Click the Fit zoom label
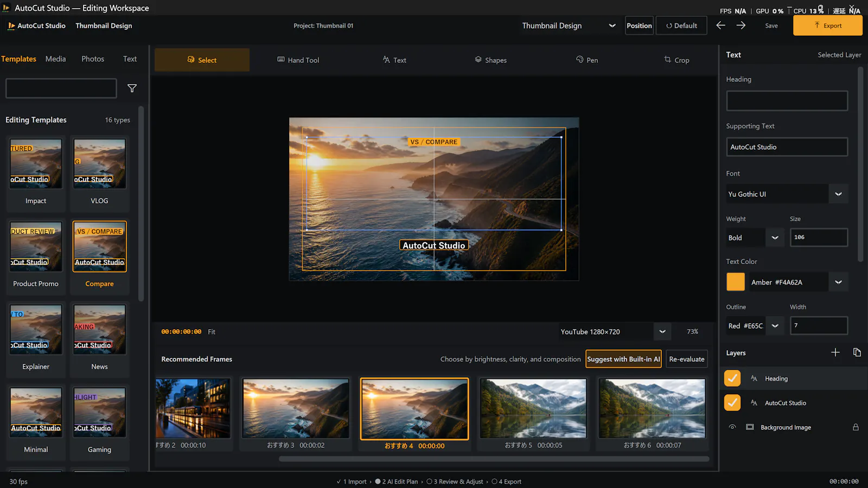 (212, 332)
